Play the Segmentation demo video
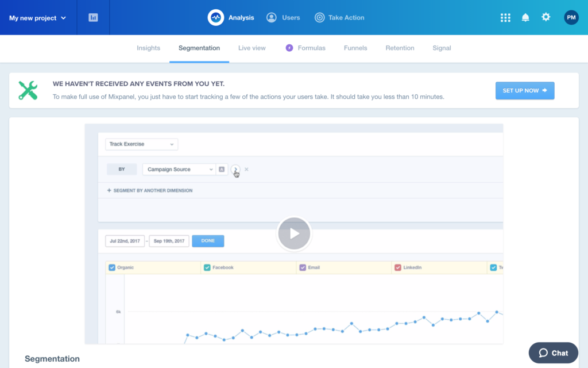588x368 pixels. [x=294, y=233]
